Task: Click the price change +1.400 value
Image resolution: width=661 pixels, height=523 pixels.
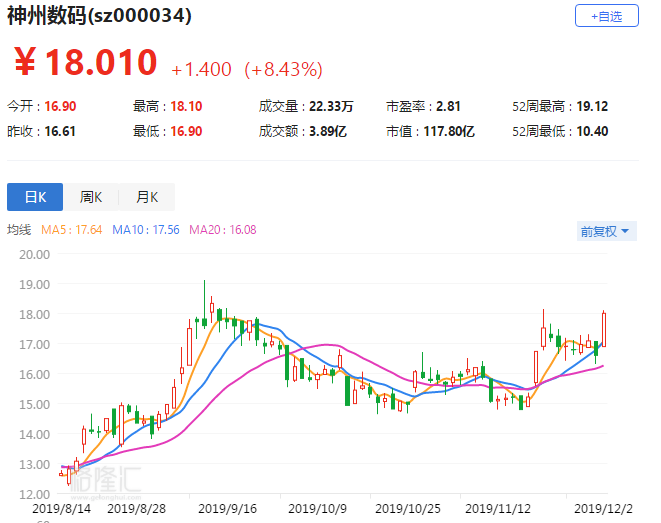Action: coord(202,70)
